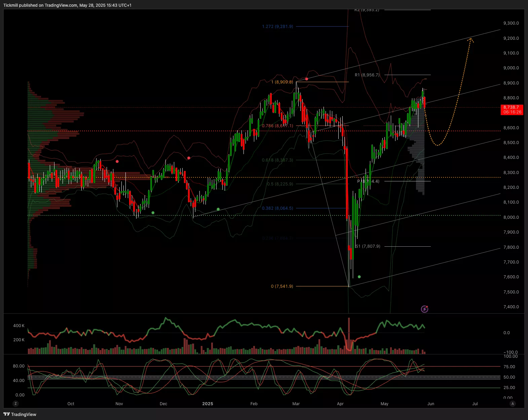Toggle auto scale with the A button
This screenshot has height=420, width=528.
pos(513,404)
